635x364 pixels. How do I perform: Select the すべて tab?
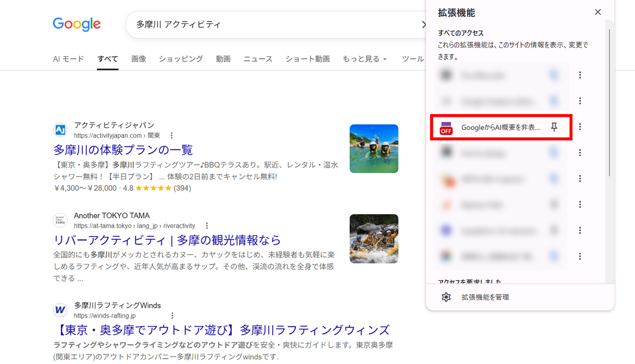tap(108, 59)
